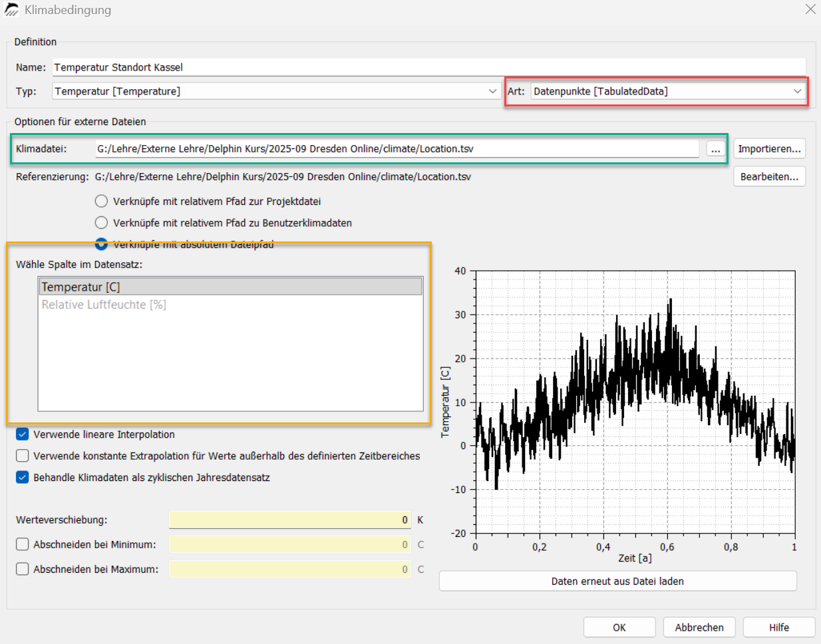Viewport: 821px width, 644px height.
Task: Select 'Relative Luftfeuchte [%]' column in list
Action: (230, 305)
